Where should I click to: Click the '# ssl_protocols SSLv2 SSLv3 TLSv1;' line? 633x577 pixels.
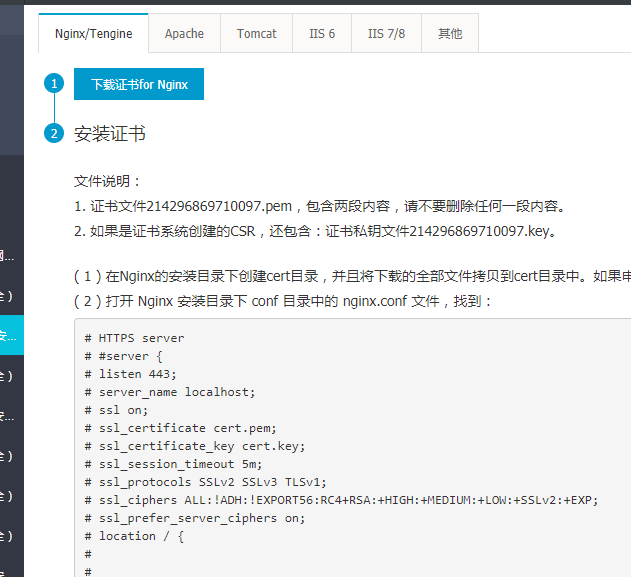tap(205, 482)
